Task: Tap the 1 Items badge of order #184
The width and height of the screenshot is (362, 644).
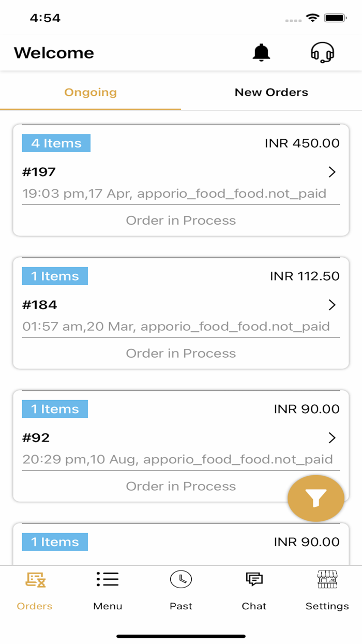Action: click(x=55, y=276)
